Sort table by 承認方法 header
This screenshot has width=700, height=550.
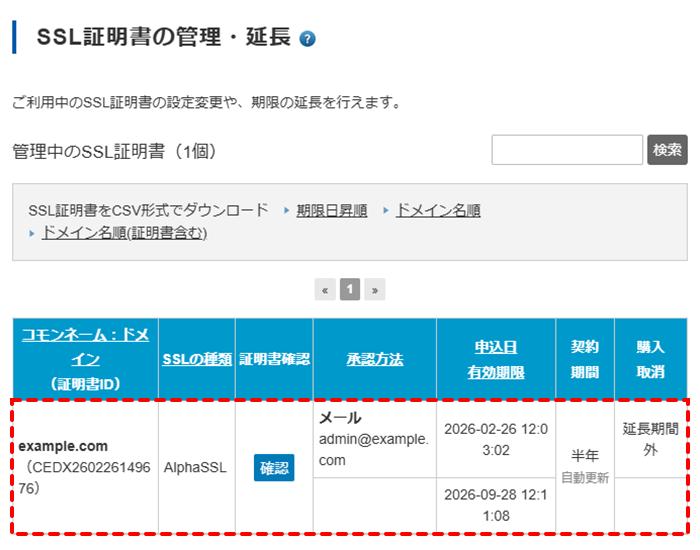tap(374, 360)
